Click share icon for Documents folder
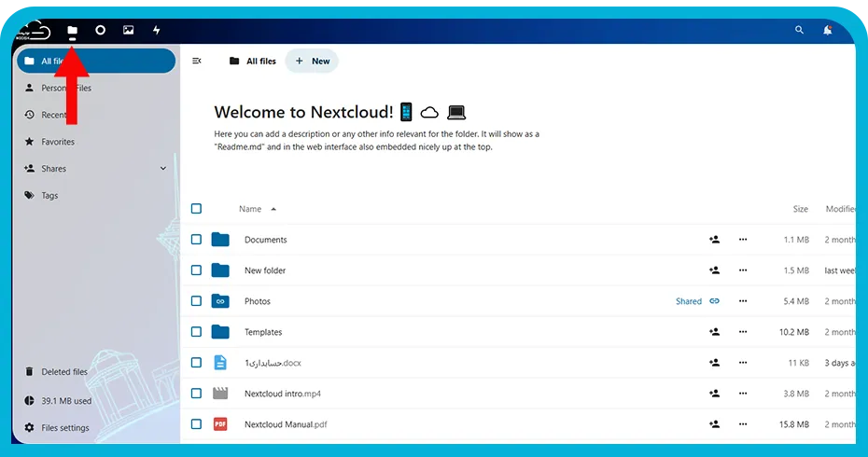 coord(715,240)
